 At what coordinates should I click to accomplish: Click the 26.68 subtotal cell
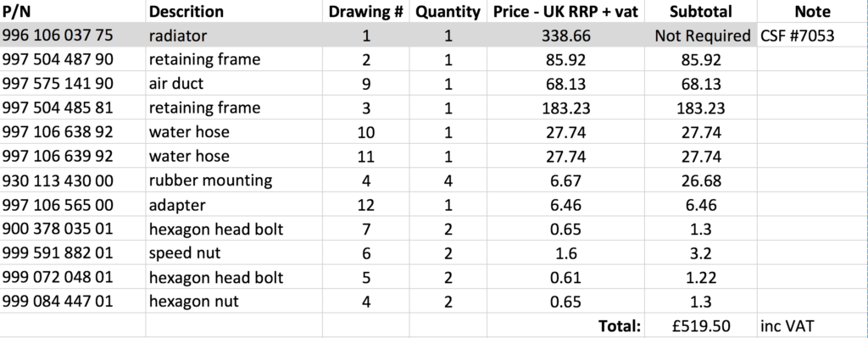click(x=700, y=180)
